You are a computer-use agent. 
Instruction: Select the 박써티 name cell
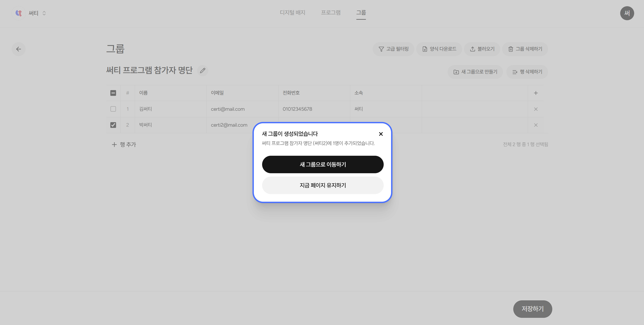pyautogui.click(x=171, y=125)
